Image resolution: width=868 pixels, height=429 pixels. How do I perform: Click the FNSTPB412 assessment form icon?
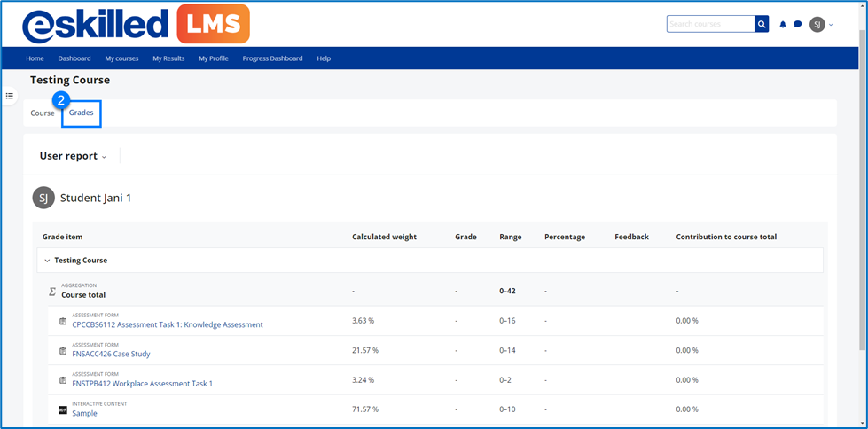tap(63, 380)
